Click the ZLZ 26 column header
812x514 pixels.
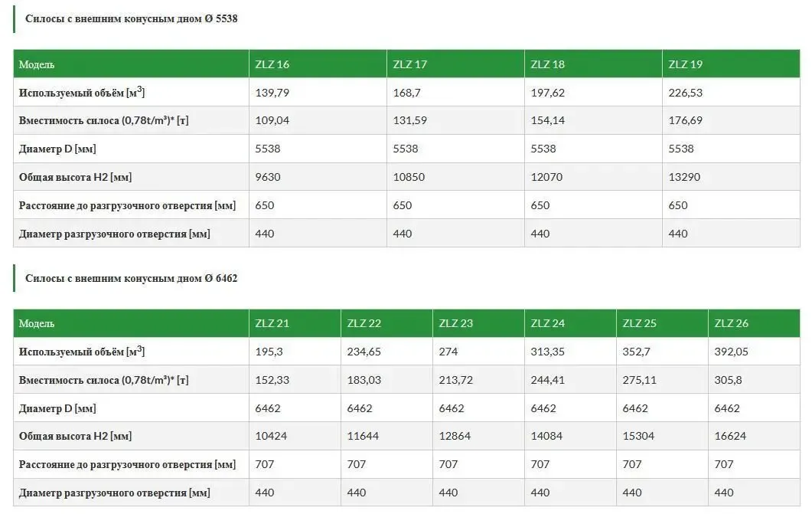732,323
